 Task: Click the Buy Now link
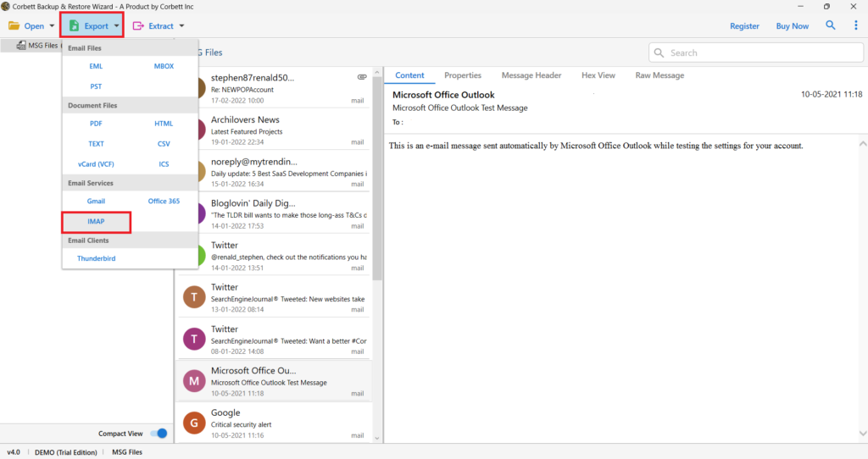click(793, 26)
